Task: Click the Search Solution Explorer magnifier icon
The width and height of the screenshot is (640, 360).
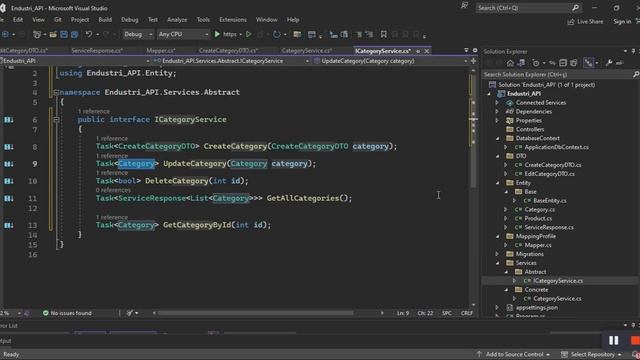Action: 636,74
